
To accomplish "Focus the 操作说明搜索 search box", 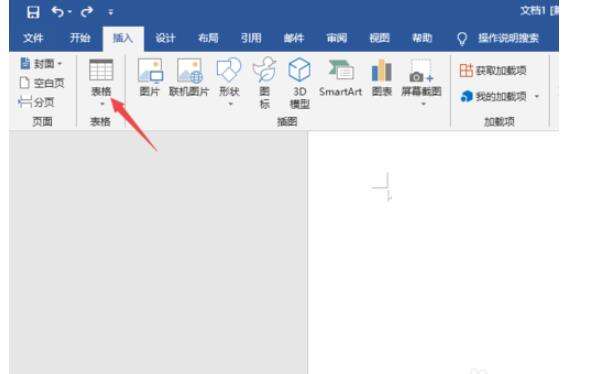I will pos(508,38).
